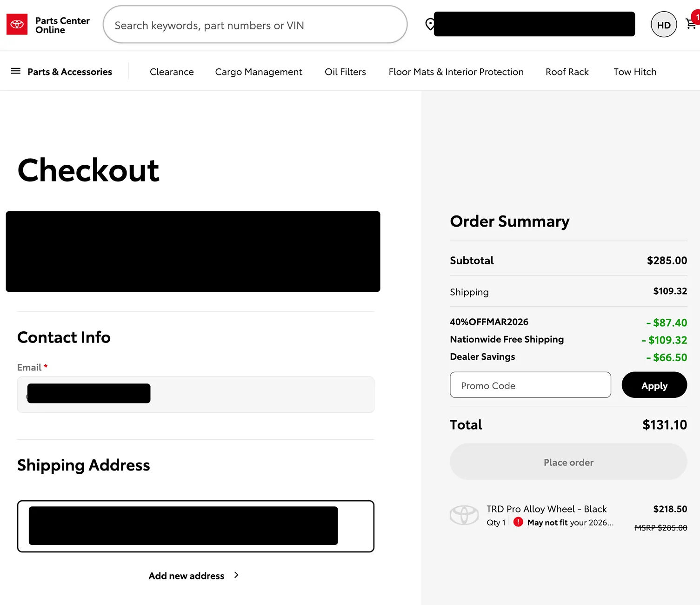
Task: Focus the Promo Code field
Action: 530,385
